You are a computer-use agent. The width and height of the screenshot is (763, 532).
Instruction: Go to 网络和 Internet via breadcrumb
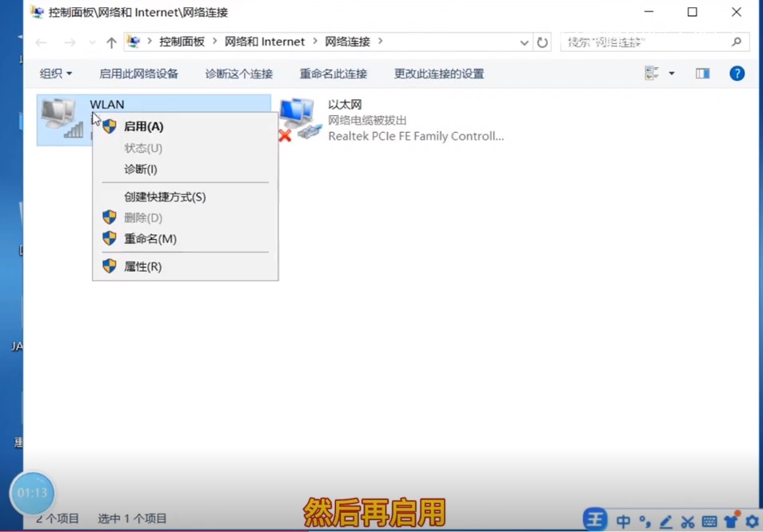(264, 41)
